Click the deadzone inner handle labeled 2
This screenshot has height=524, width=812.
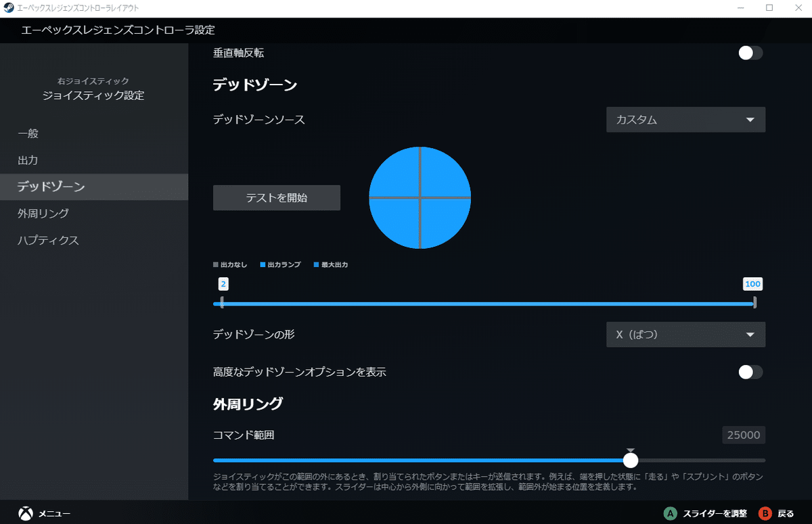coord(223,304)
